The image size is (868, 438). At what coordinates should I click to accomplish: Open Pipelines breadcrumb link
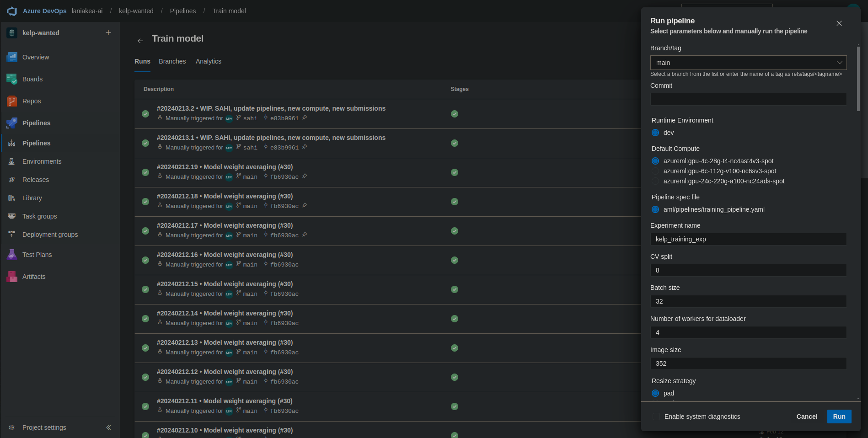(183, 11)
